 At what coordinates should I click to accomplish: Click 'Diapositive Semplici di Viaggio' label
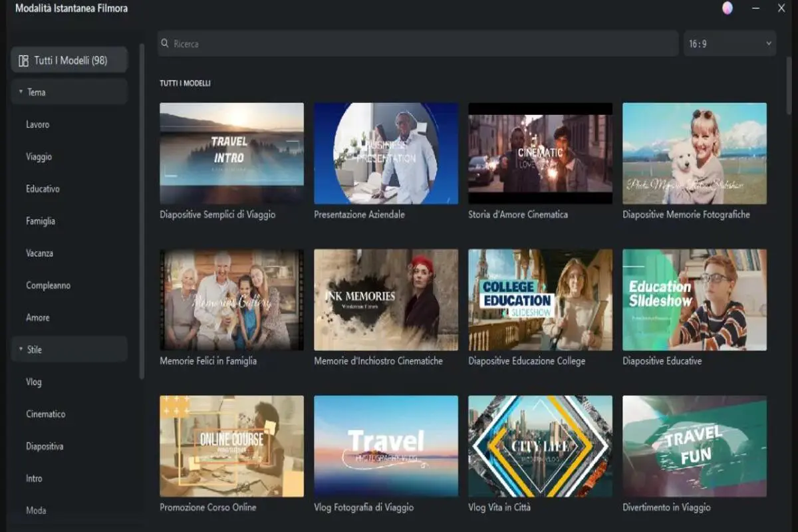click(x=217, y=215)
